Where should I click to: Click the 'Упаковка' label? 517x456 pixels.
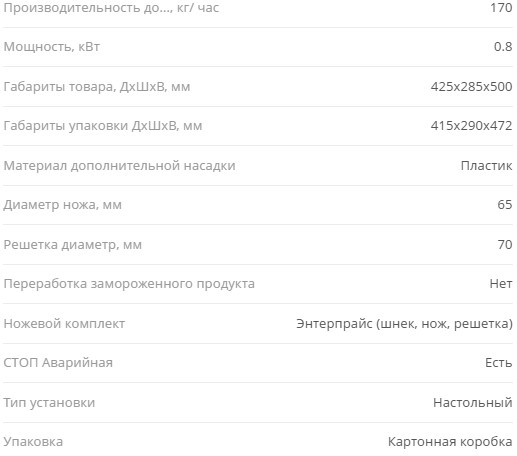click(x=33, y=442)
